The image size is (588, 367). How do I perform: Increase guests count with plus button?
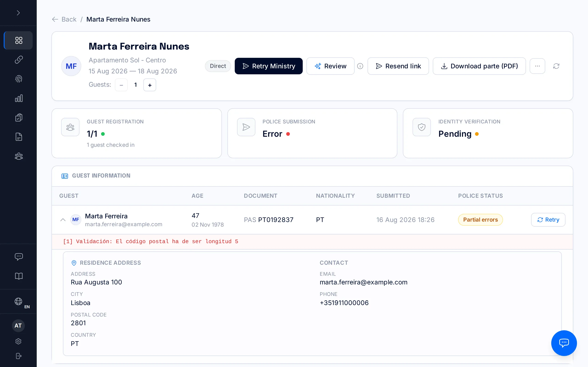coord(150,85)
